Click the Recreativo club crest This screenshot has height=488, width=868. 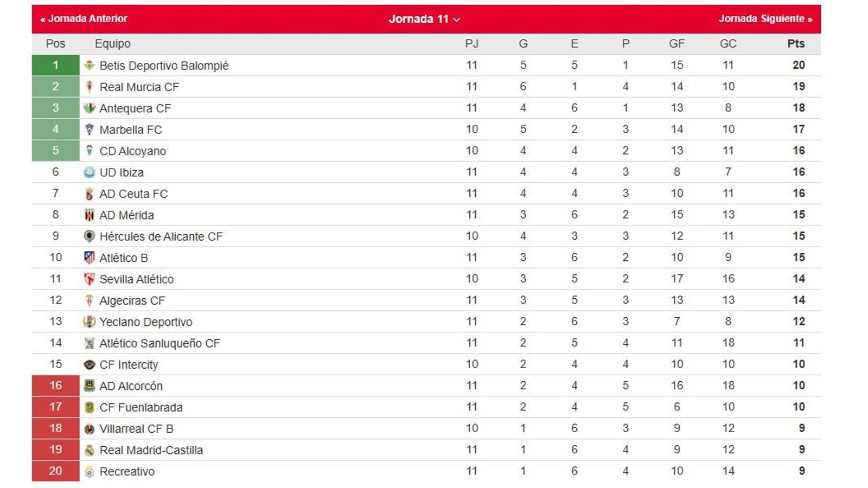point(90,471)
